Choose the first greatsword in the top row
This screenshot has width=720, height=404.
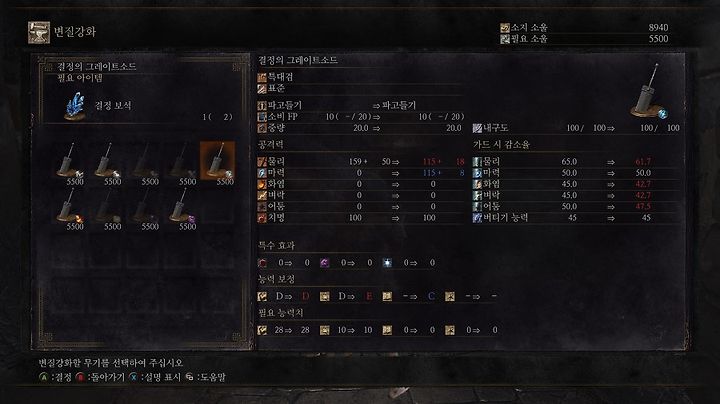(x=71, y=163)
